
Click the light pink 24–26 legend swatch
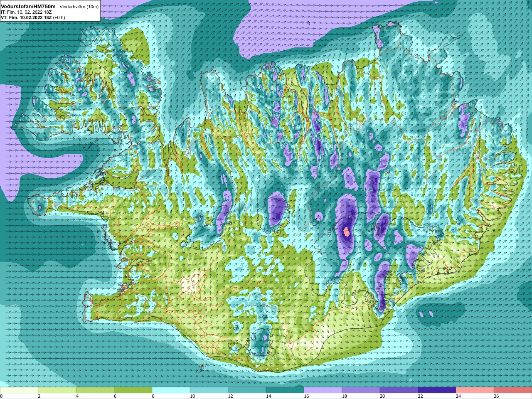pos(475,390)
